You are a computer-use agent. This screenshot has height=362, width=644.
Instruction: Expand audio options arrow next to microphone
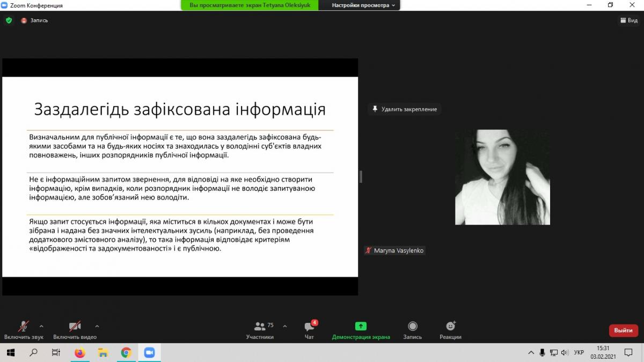tap(41, 326)
